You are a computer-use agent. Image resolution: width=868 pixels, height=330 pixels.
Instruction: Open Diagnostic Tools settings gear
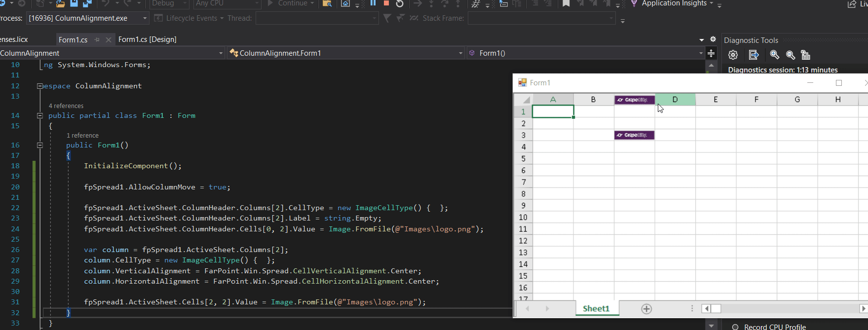pos(733,55)
